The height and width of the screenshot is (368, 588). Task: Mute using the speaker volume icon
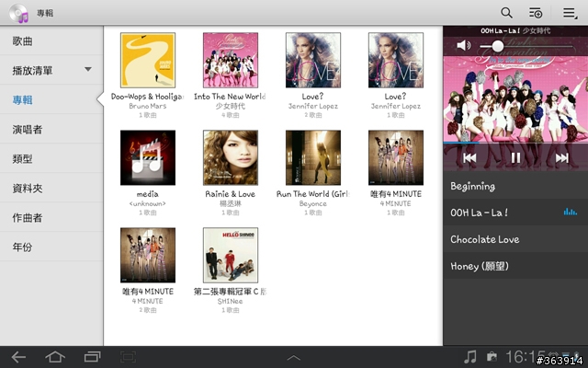point(463,46)
